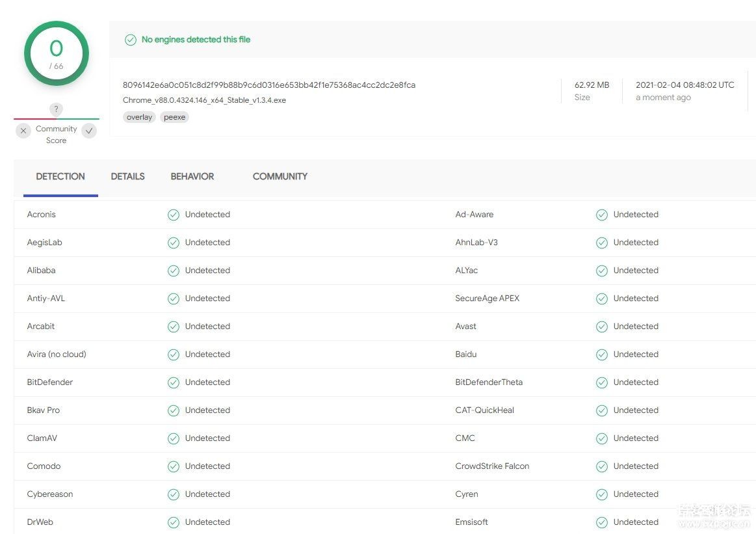The image size is (756, 534).
Task: Click the check icon in the Bkav Pro row
Action: (x=174, y=410)
